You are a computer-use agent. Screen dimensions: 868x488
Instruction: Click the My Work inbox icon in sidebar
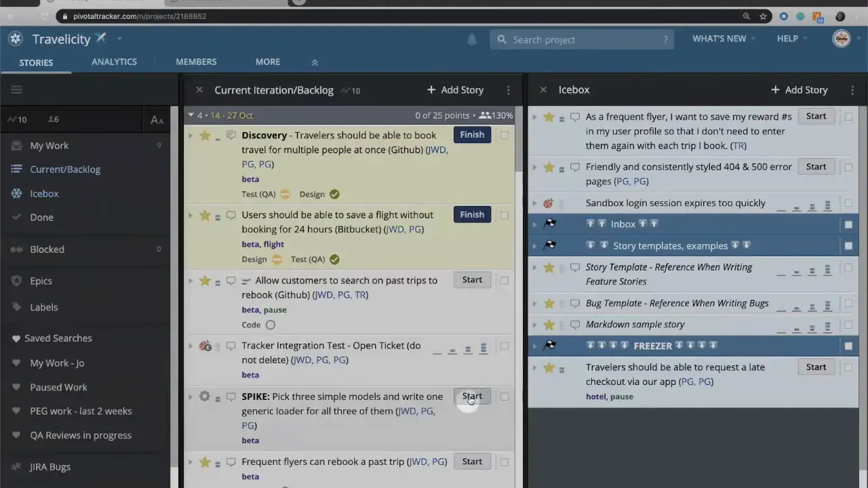[x=15, y=145]
